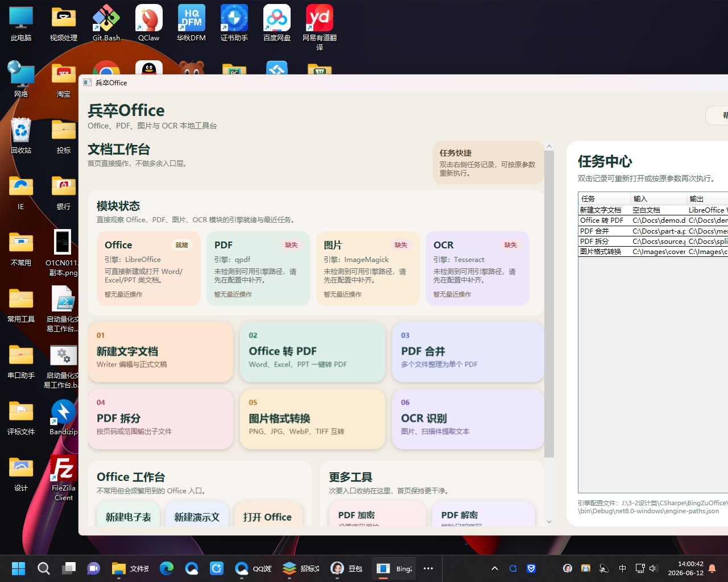Select the OCR module status card

[x=478, y=268]
